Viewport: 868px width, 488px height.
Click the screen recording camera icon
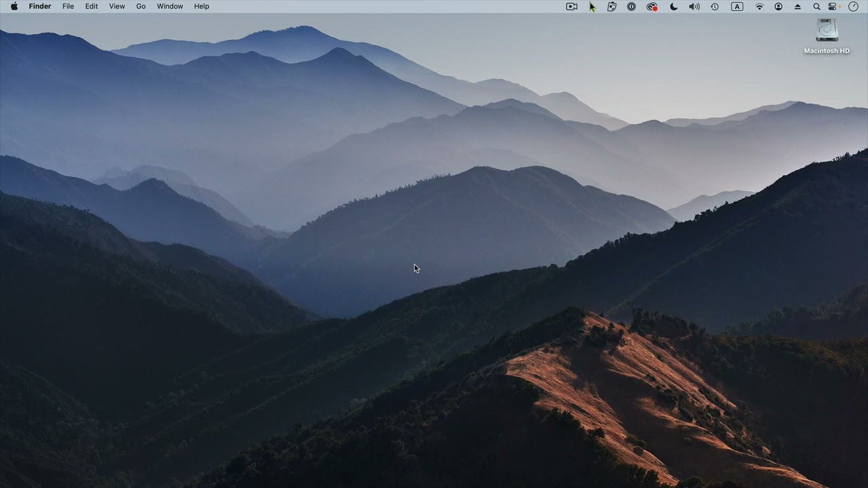[572, 6]
